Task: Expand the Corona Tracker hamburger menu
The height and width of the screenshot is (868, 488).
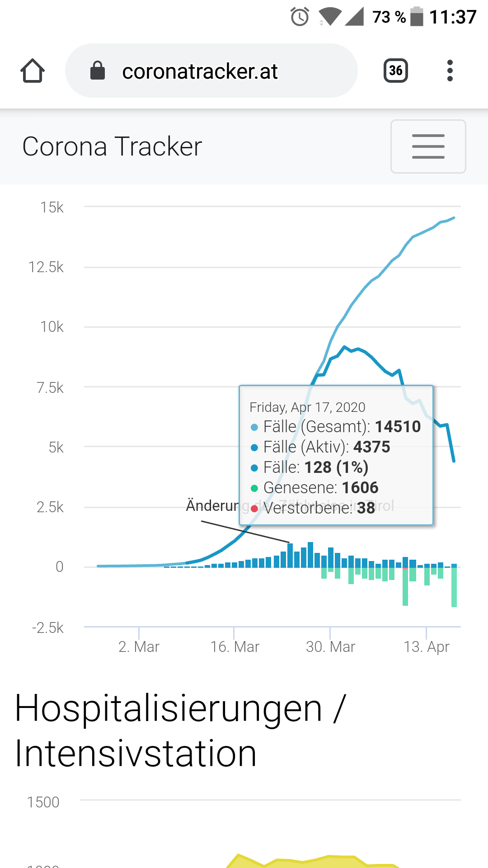Action: pyautogui.click(x=428, y=146)
